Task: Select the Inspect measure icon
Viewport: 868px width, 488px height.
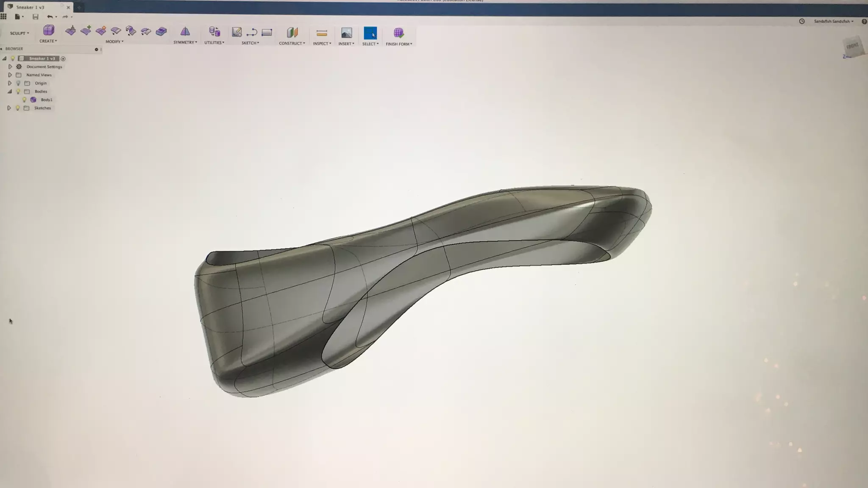Action: coord(322,33)
